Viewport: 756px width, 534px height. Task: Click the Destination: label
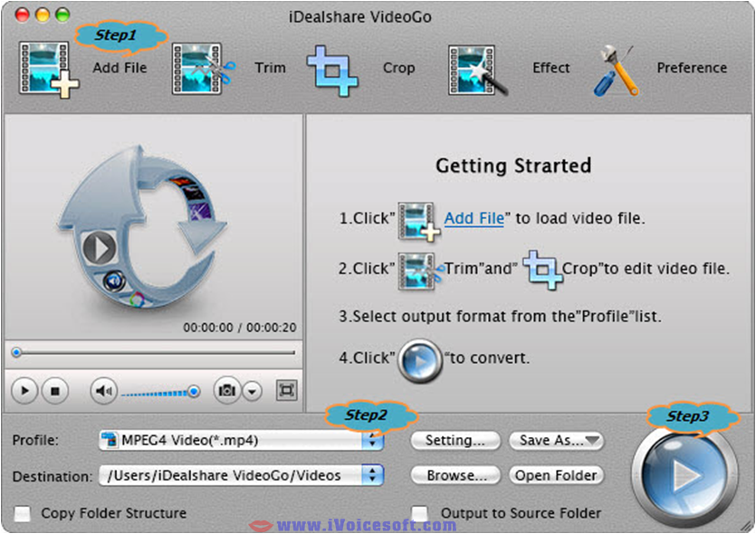click(53, 476)
